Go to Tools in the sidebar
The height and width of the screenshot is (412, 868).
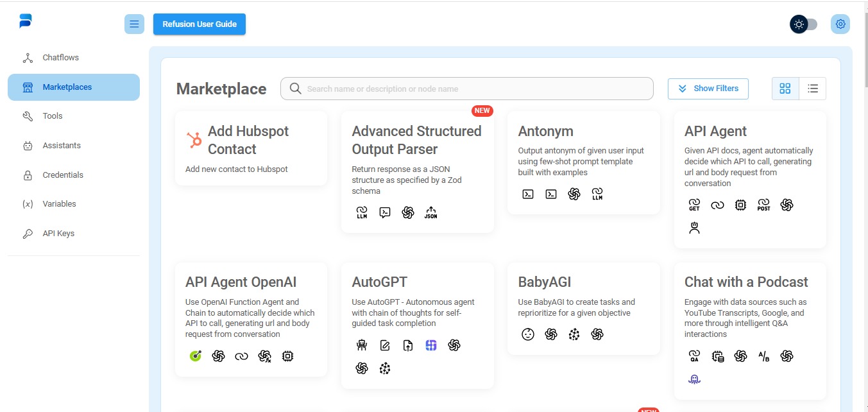pos(53,116)
